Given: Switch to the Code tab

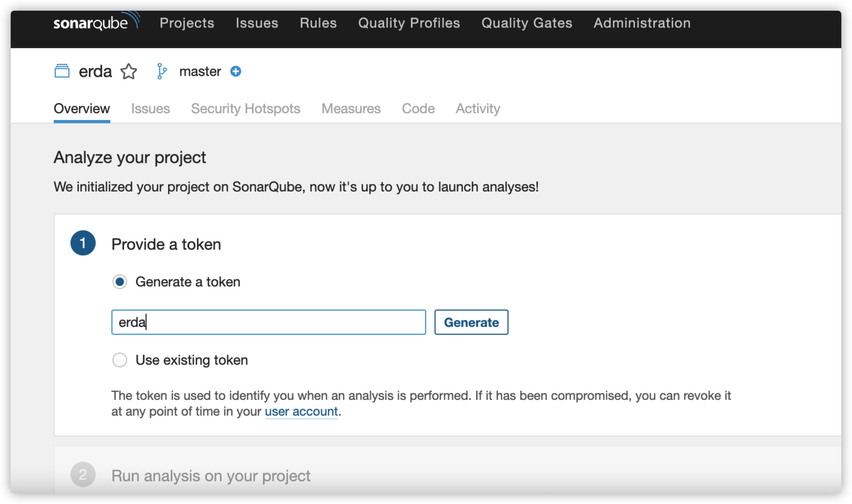Looking at the screenshot, I should pyautogui.click(x=418, y=109).
